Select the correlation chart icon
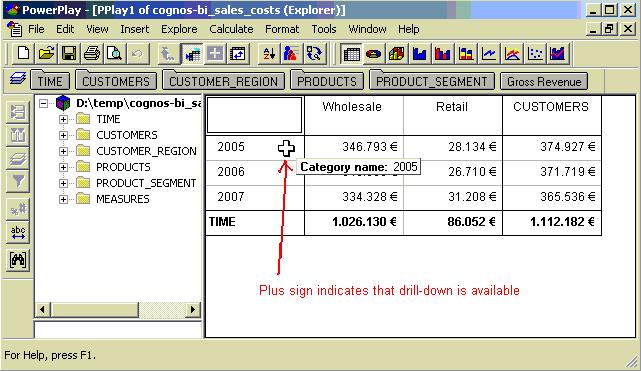Screen dimensions: 641x371 point(558,54)
